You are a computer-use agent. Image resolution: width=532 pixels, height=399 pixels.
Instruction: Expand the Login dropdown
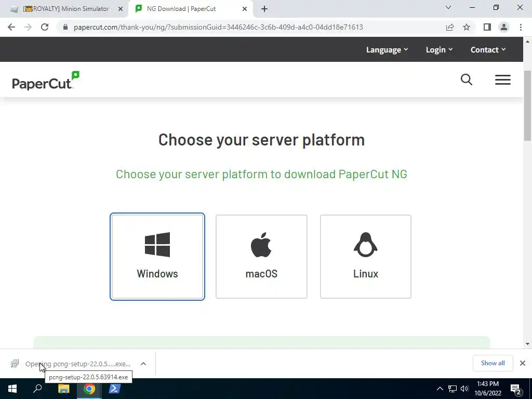click(x=439, y=49)
